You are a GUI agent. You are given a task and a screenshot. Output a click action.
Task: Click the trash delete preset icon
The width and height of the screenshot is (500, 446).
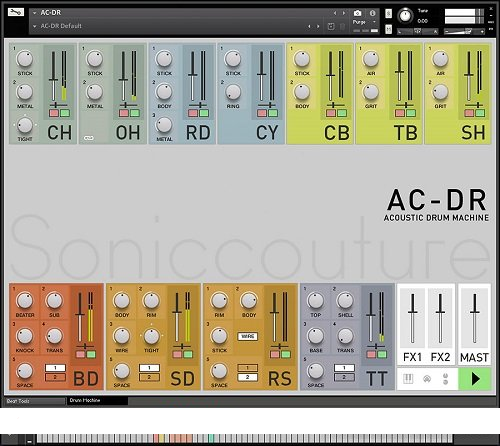[342, 26]
